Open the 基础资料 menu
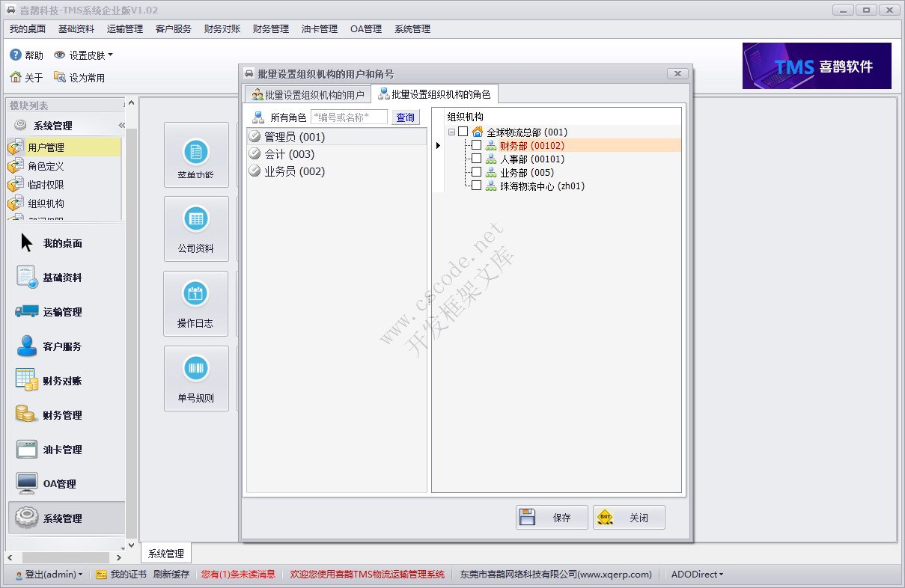Screen dimensions: 905x588 (x=76, y=29)
